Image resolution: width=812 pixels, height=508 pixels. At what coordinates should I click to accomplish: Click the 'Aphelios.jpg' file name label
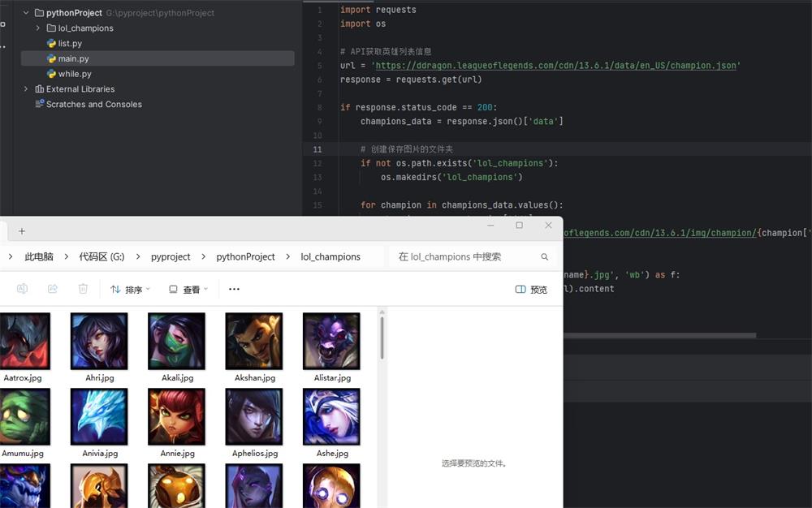[x=255, y=453]
